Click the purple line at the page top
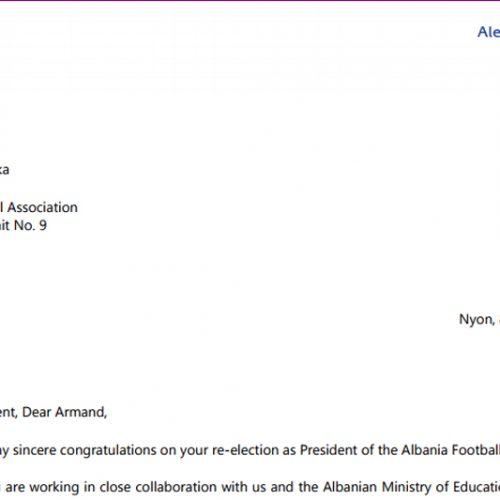The height and width of the screenshot is (500, 500). coord(250,1)
